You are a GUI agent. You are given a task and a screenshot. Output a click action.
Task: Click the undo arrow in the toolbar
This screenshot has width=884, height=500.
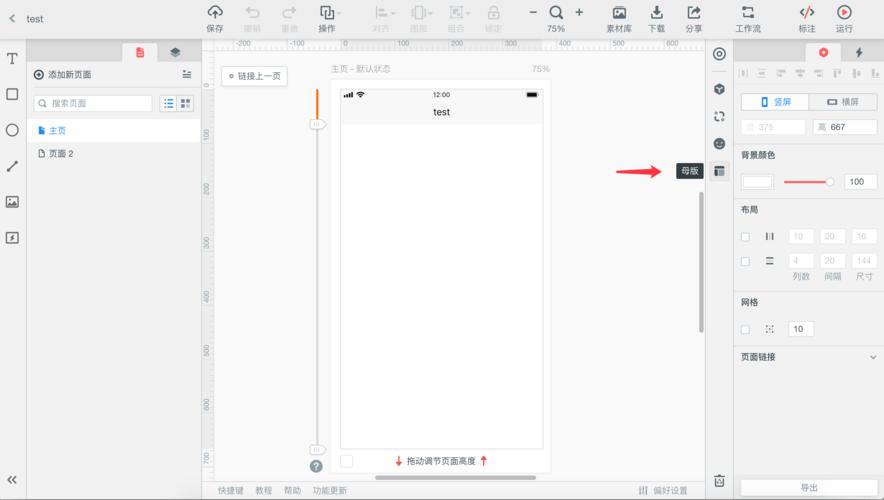pyautogui.click(x=252, y=12)
